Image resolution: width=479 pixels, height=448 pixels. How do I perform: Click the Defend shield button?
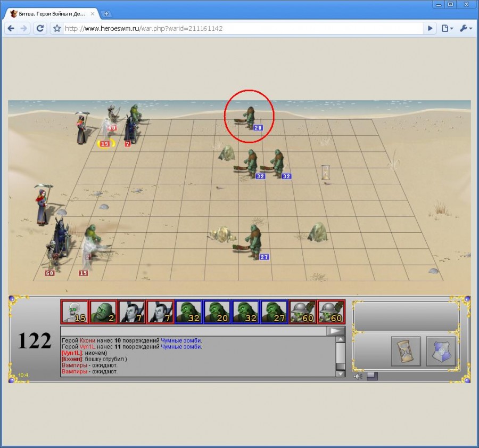[441, 351]
